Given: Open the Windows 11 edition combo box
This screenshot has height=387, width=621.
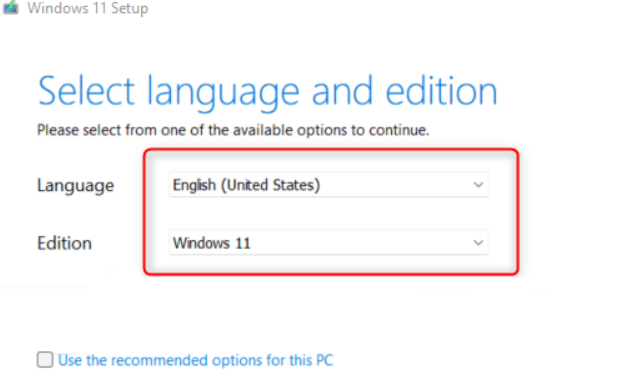Looking at the screenshot, I should 329,242.
